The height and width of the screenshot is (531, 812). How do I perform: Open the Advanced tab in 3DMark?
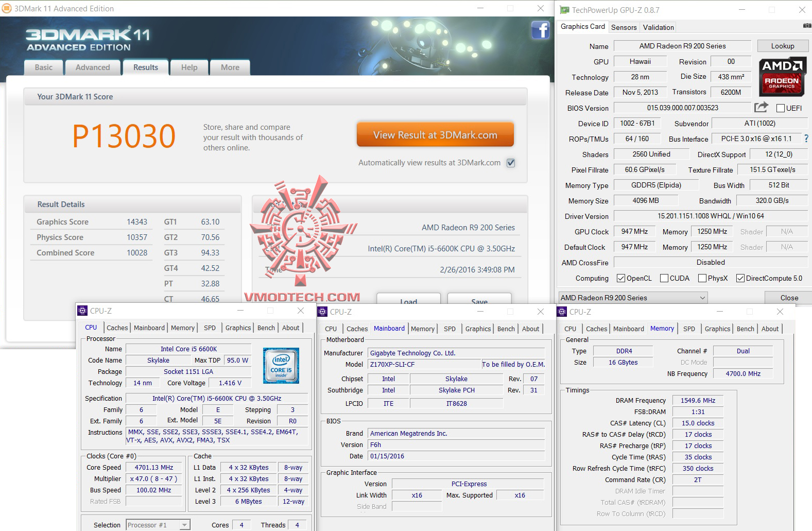coord(93,67)
